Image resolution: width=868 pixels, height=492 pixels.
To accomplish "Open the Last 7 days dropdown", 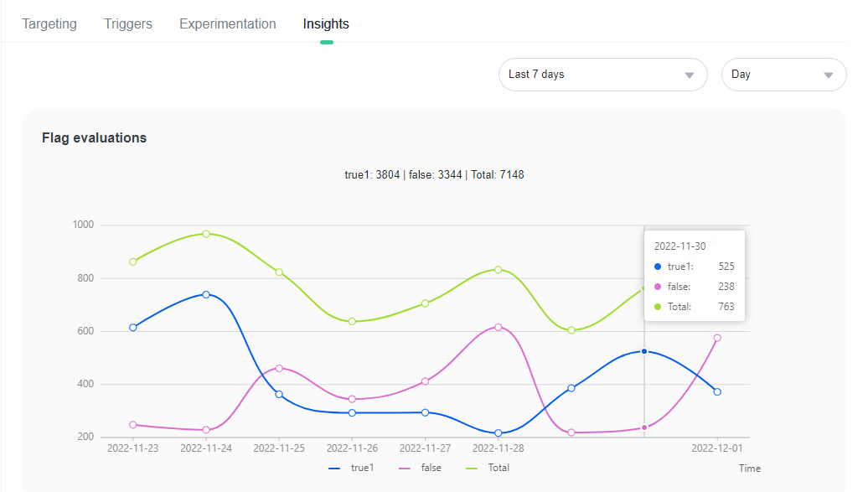I will 603,75.
